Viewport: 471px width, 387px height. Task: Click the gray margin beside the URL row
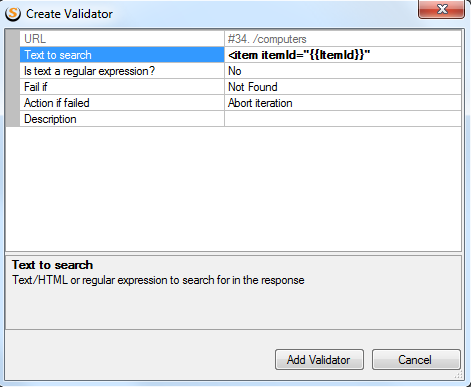pyautogui.click(x=13, y=39)
